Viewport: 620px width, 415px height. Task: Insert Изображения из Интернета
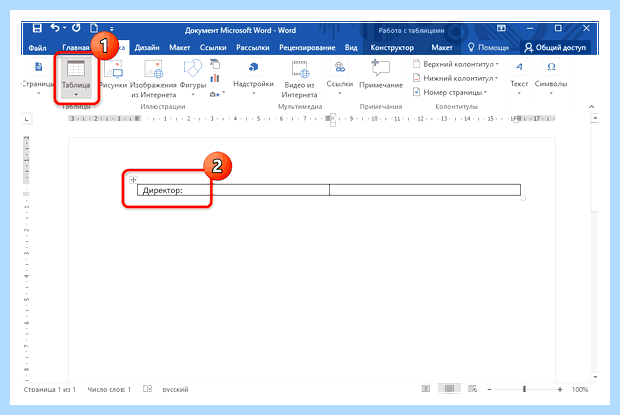click(153, 79)
